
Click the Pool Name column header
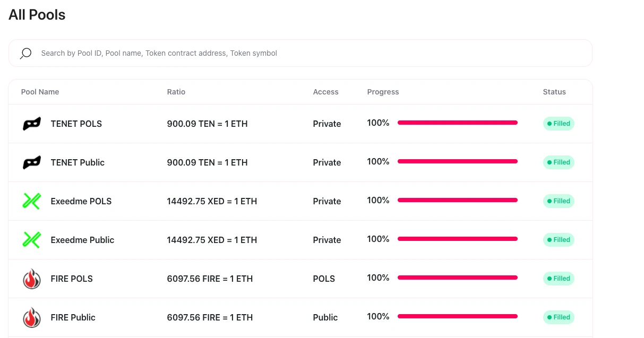[40, 92]
